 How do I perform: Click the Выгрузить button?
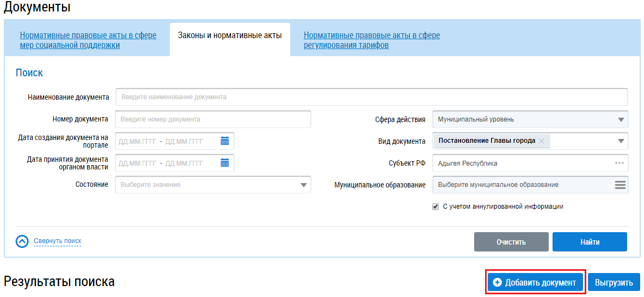(614, 282)
